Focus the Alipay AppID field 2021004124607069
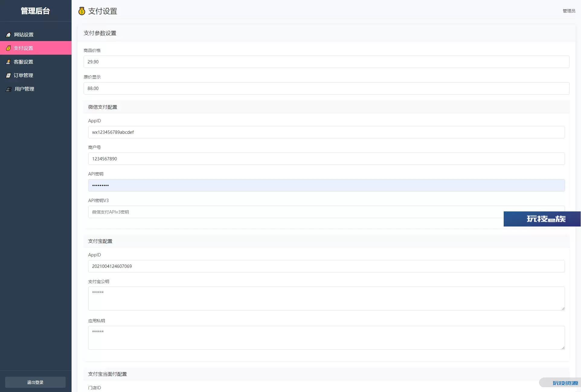This screenshot has height=392, width=581. coord(326,266)
